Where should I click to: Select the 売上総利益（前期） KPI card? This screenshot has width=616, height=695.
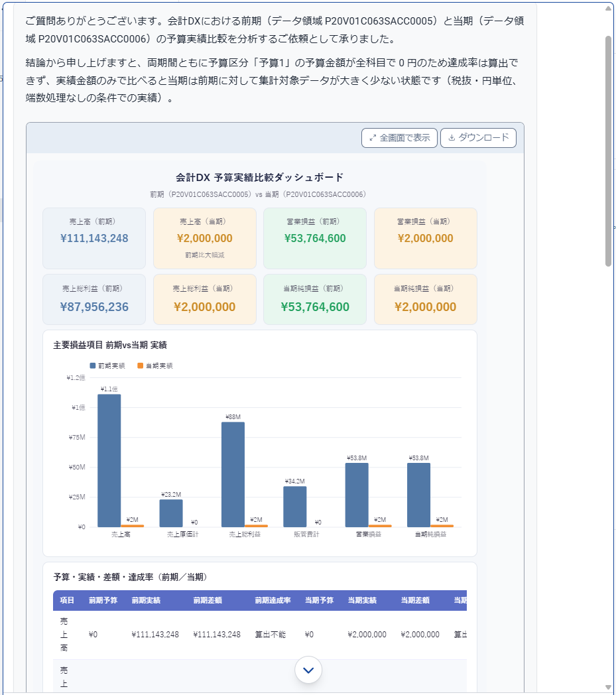pyautogui.click(x=94, y=300)
